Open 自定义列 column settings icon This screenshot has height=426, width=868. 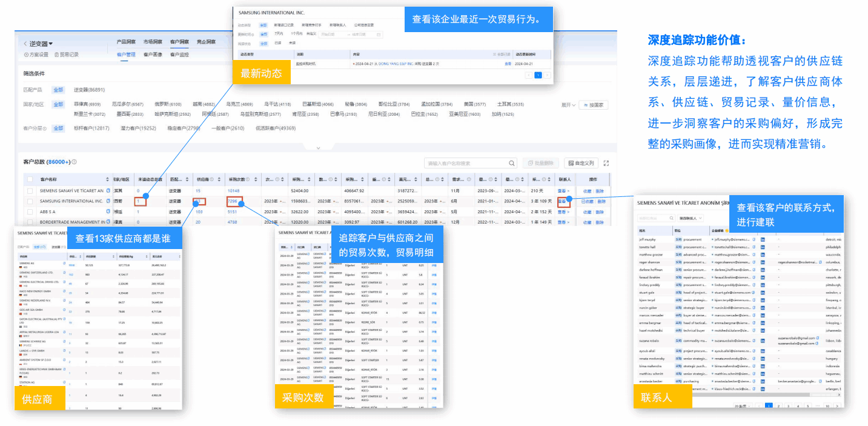pyautogui.click(x=571, y=163)
